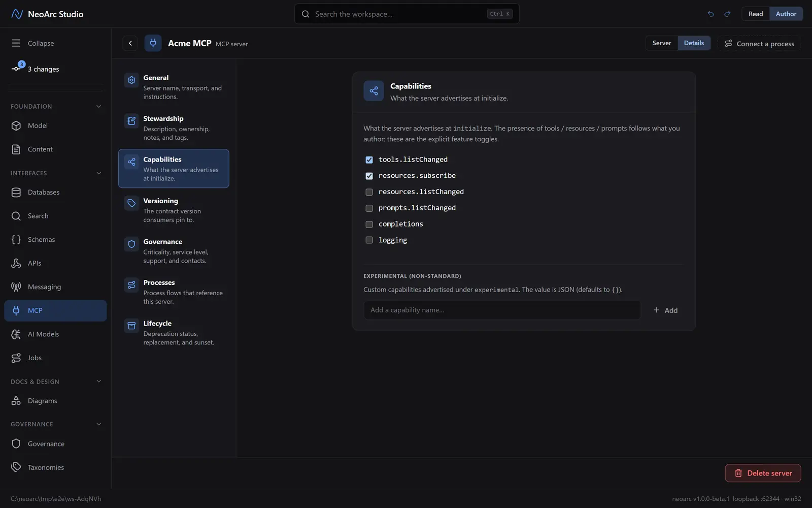Open the Messaging page
Screen dimensions: 812x508
click(55, 287)
